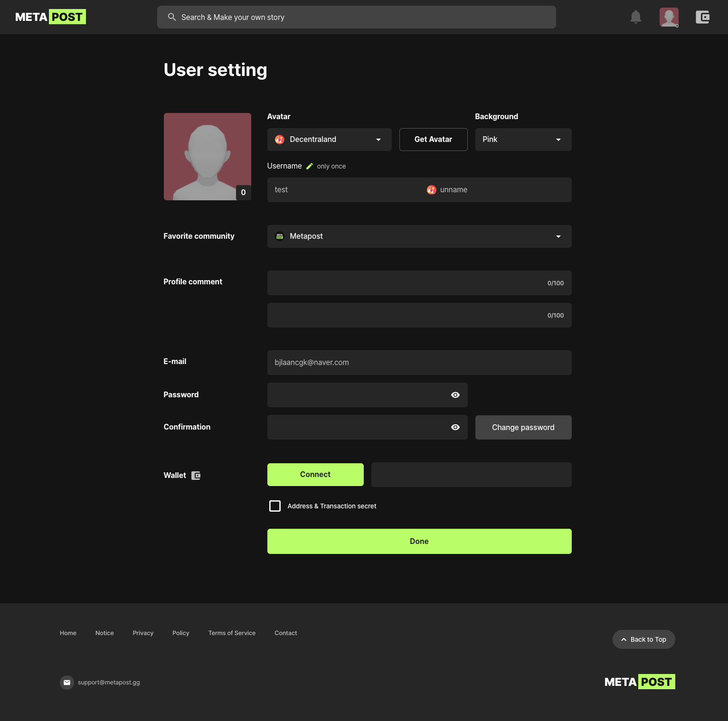Open the Policy footer link

click(x=181, y=633)
